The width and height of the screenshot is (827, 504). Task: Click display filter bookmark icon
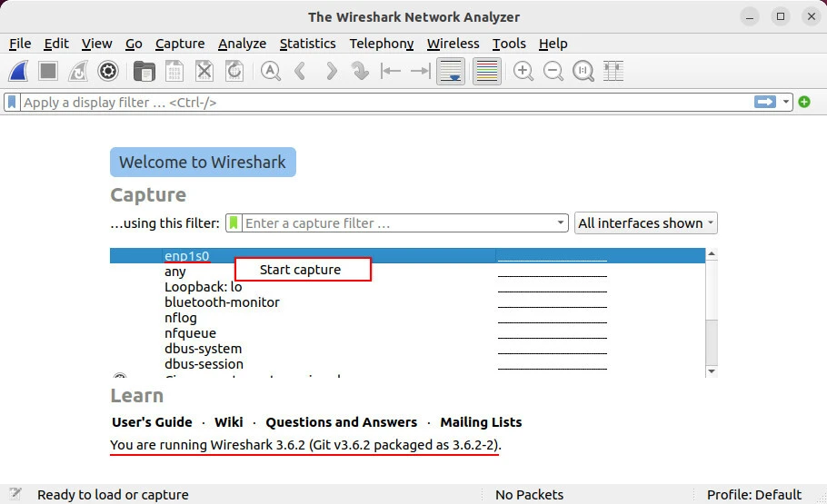pyautogui.click(x=12, y=103)
